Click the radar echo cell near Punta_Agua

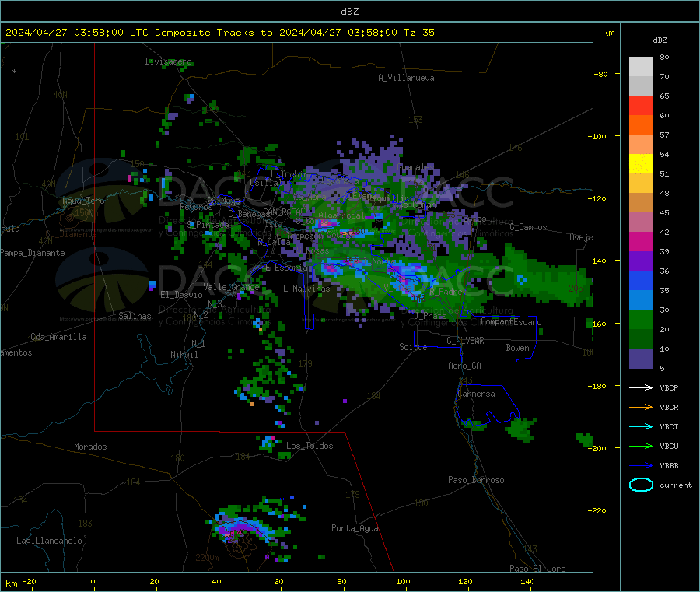(321, 556)
